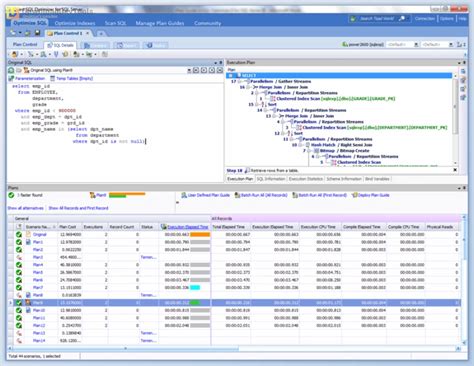474x366 pixels.
Task: Open Manage Plan Guides module
Action: [x=160, y=23]
